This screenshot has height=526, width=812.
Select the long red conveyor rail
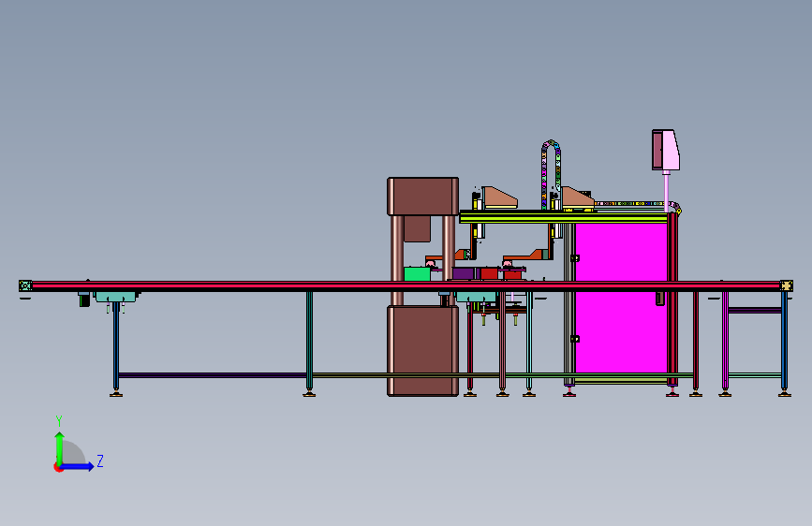point(406,285)
